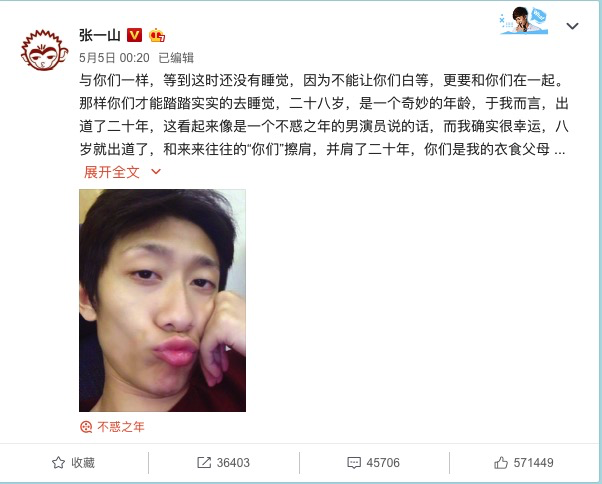Viewport: 602px width, 484px height.
Task: Click the 5月5日 00:20 timestamp
Action: [x=114, y=58]
